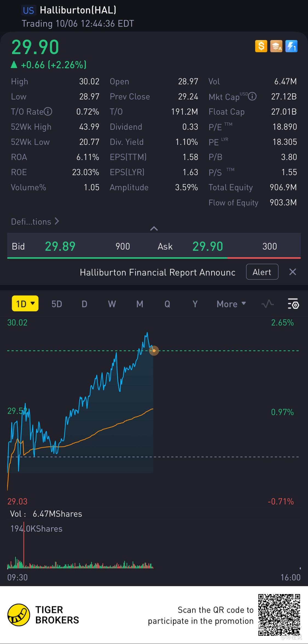Dismiss the financial report announcement banner
This screenshot has height=644, width=308.
(x=293, y=272)
